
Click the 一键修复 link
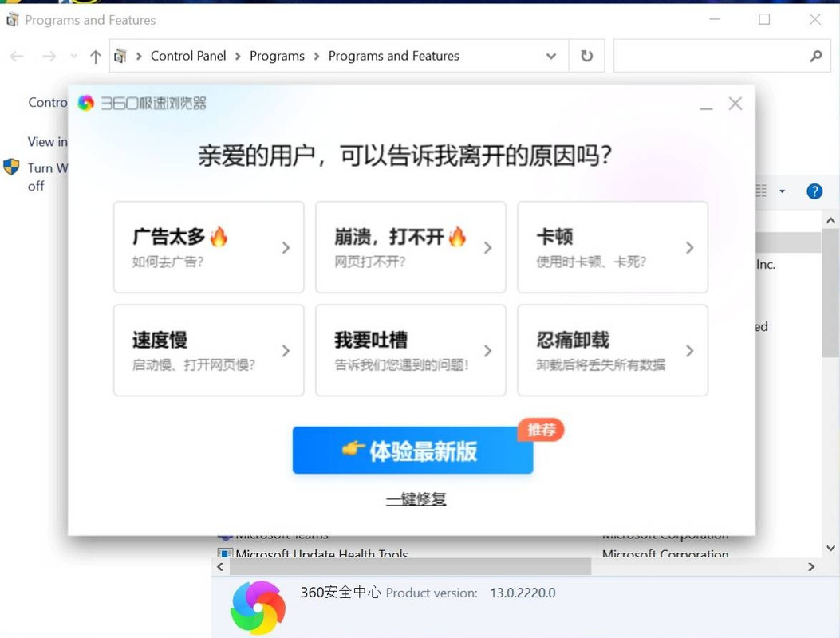point(416,498)
